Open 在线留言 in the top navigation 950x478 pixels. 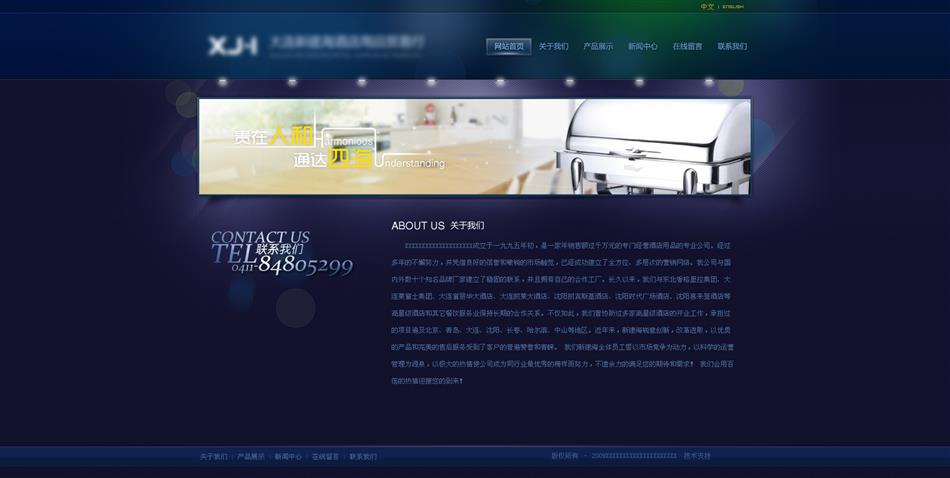[687, 46]
